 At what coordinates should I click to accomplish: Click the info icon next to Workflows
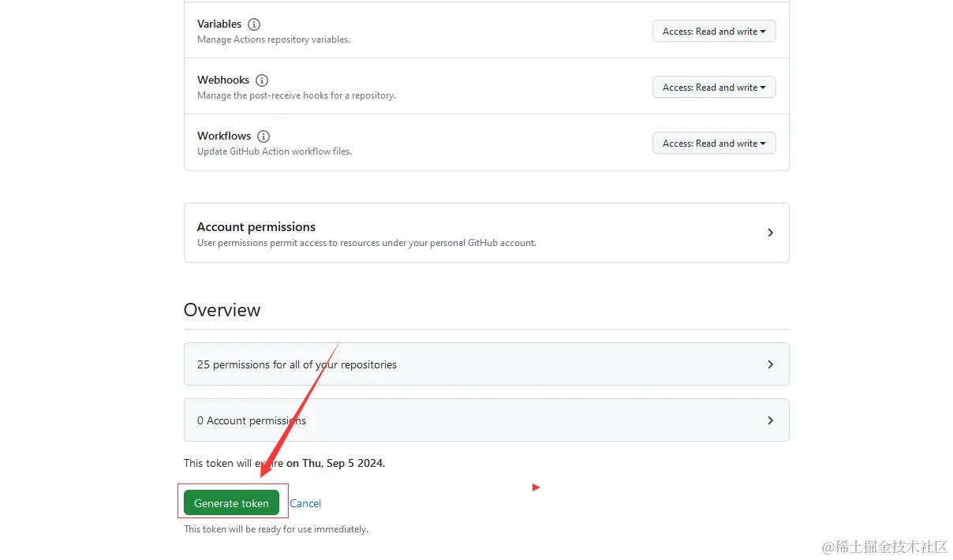(263, 136)
